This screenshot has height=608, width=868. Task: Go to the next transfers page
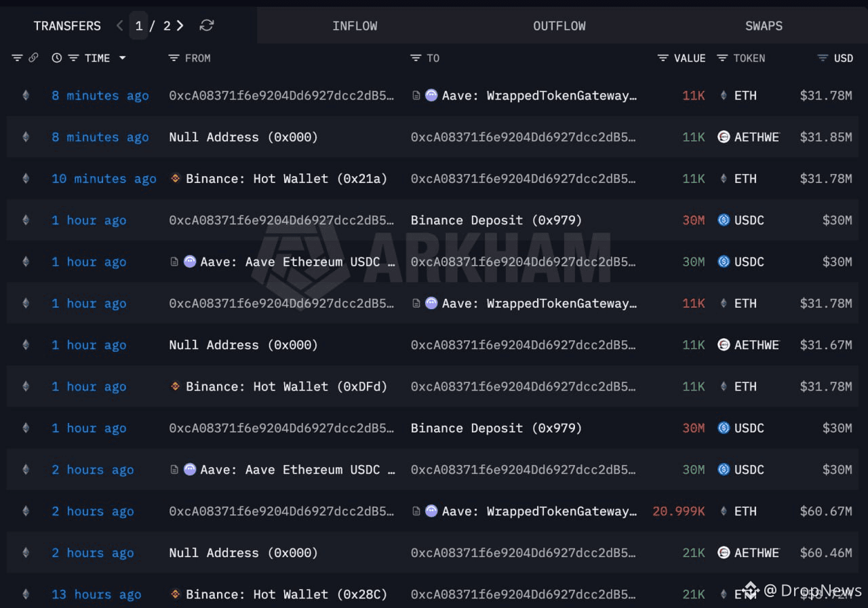pos(180,26)
